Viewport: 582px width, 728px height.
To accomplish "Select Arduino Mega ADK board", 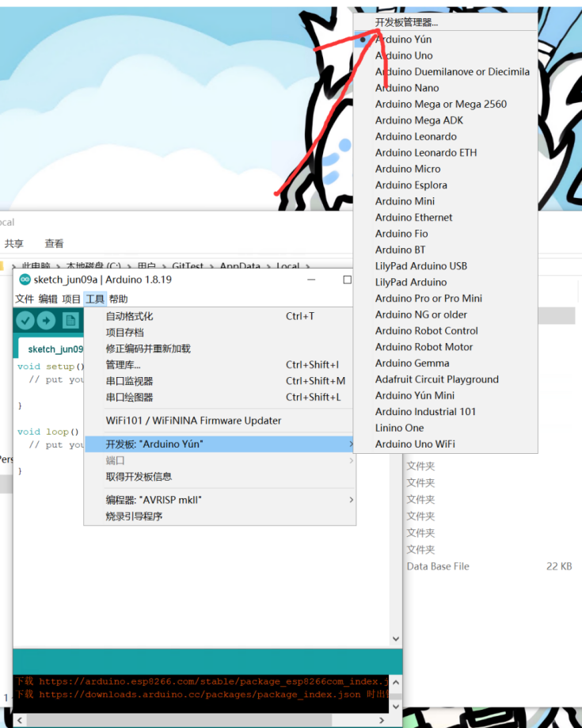I will point(446,120).
